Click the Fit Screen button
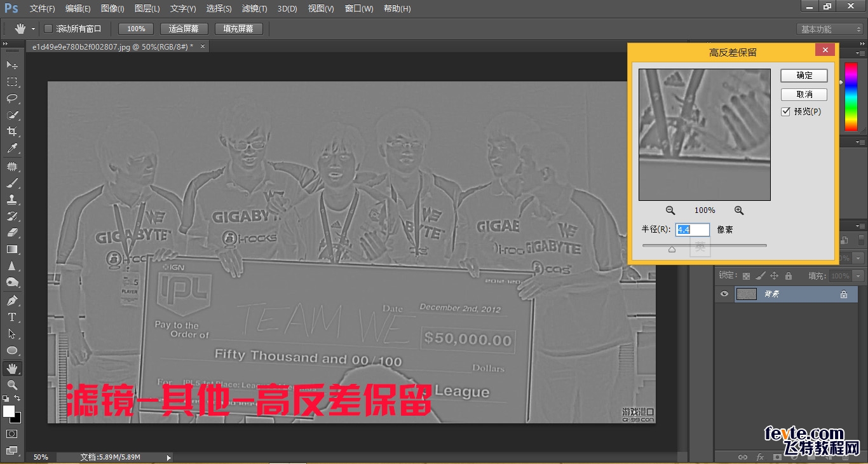Image resolution: width=868 pixels, height=464 pixels. [x=184, y=29]
